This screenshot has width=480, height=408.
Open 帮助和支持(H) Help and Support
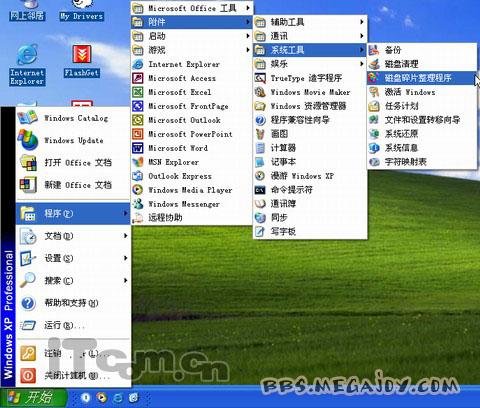point(73,303)
